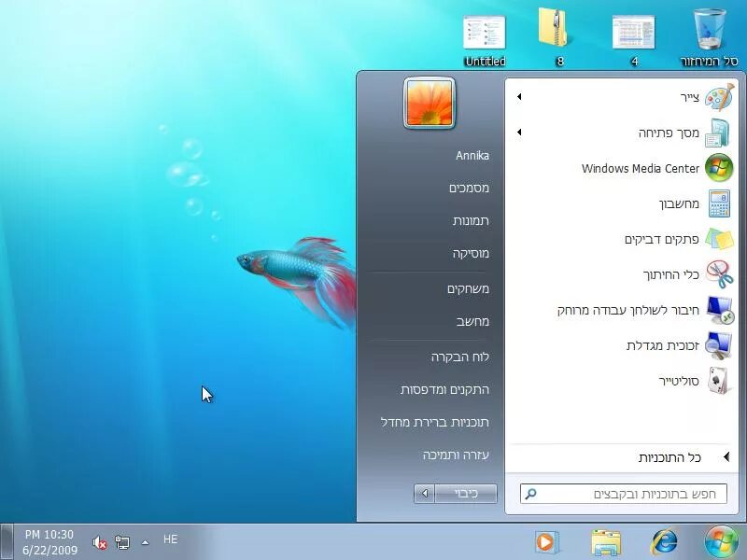Open Pictures (תמונות)
This screenshot has width=747, height=560.
tap(471, 220)
